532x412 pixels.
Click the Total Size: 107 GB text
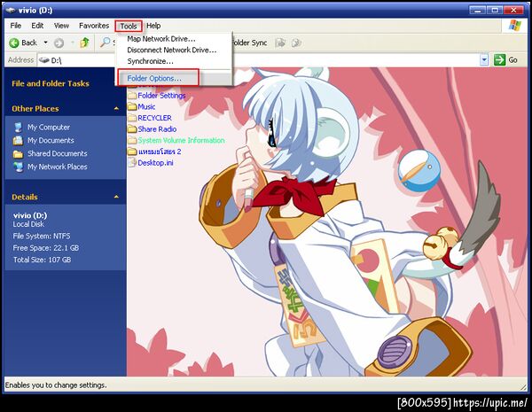tap(42, 260)
